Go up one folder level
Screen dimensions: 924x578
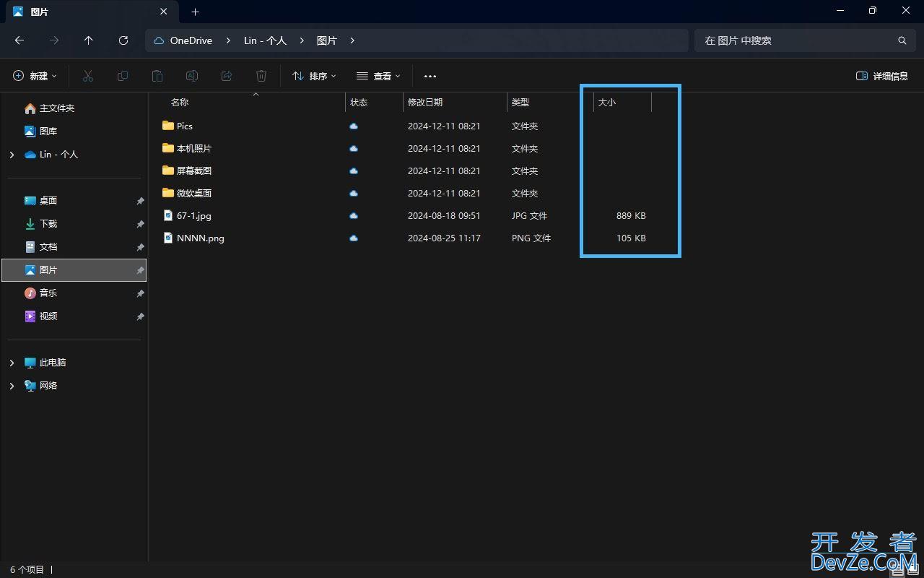click(x=89, y=40)
